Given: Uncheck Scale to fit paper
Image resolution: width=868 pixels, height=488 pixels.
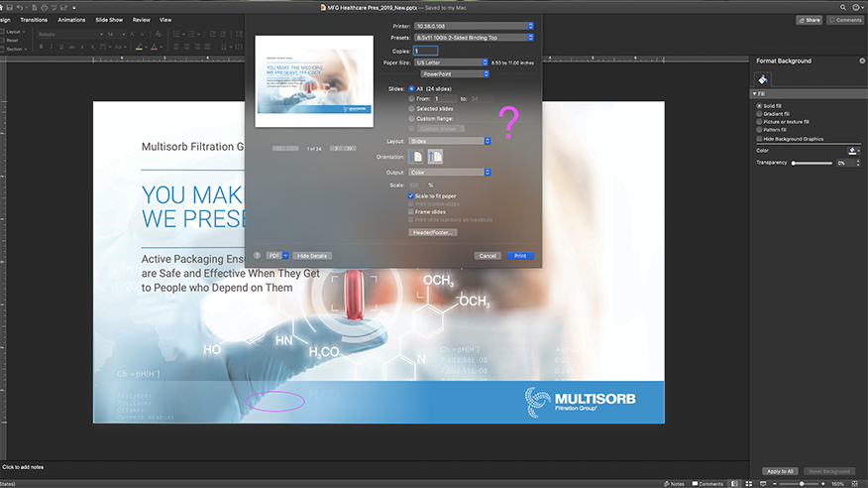Looking at the screenshot, I should (411, 196).
